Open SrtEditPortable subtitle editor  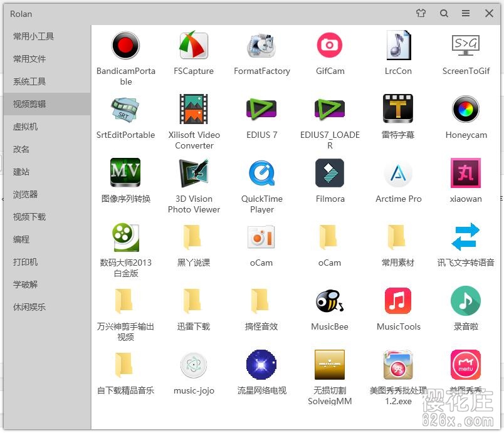coord(125,109)
